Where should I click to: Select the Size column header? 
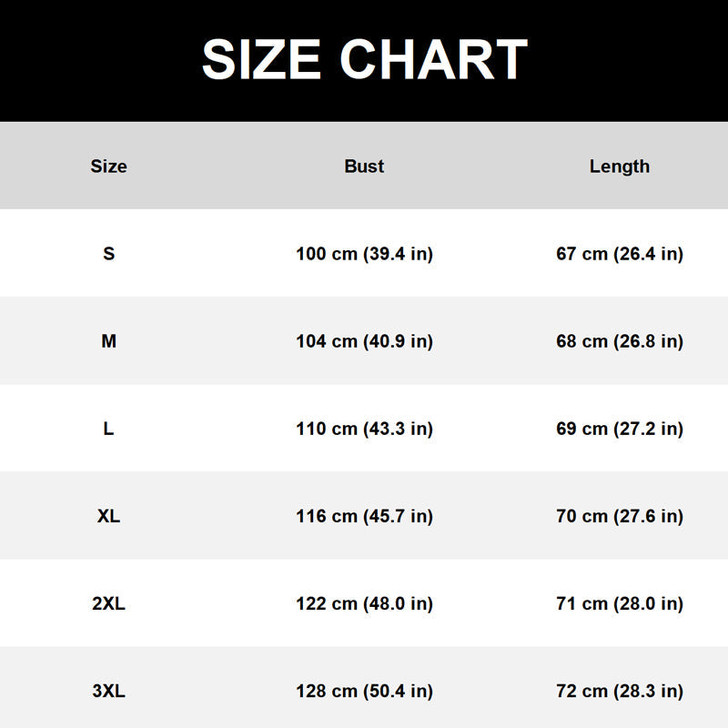coord(108,167)
